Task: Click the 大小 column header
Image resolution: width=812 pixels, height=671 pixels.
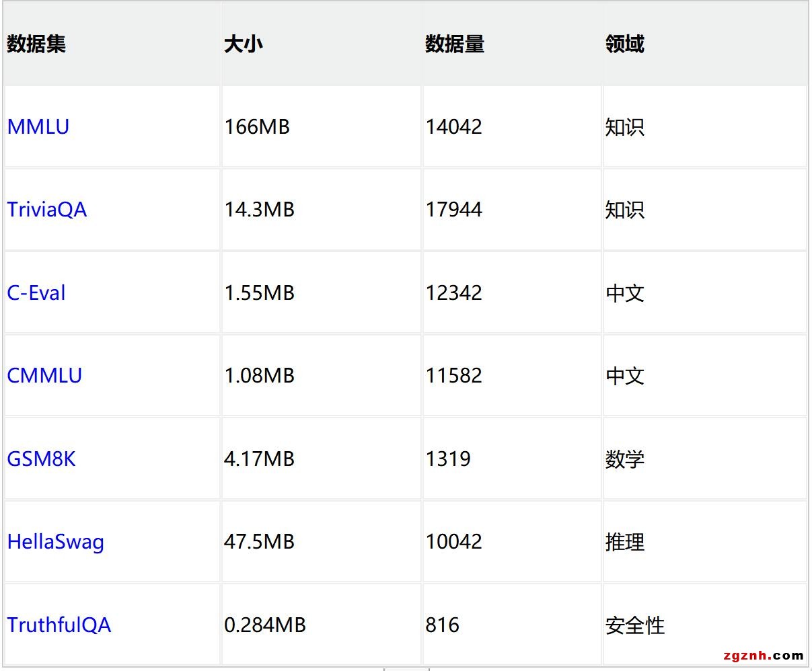Action: coord(243,44)
